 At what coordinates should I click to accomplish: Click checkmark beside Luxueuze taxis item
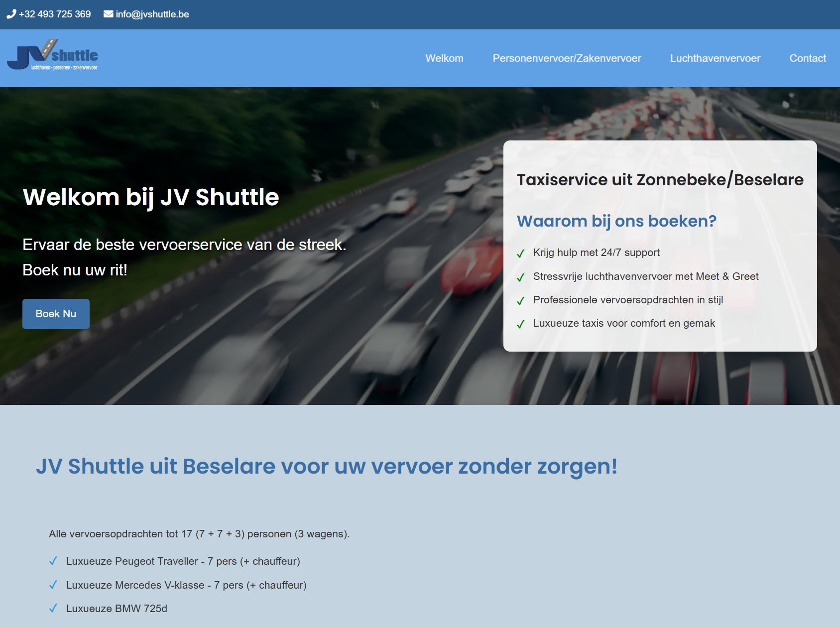[521, 324]
